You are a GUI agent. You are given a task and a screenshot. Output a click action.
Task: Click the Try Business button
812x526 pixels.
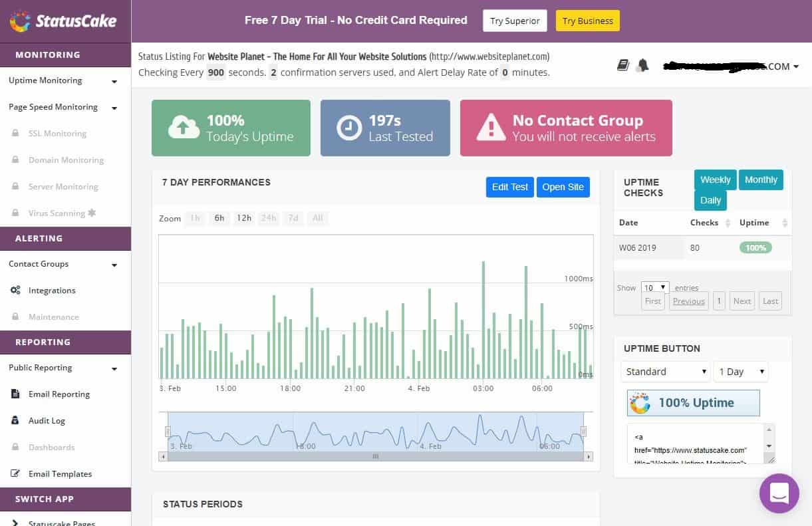click(x=587, y=21)
